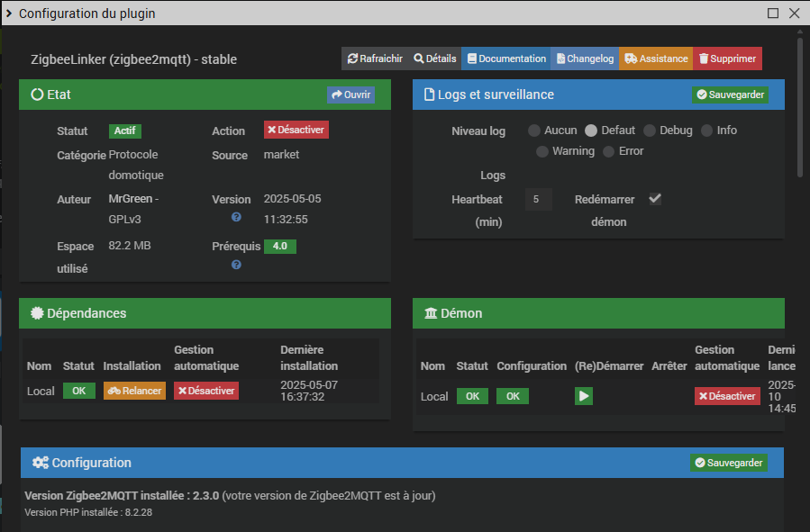Disable automatic dependency management
This screenshot has width=810, height=532.
206,391
